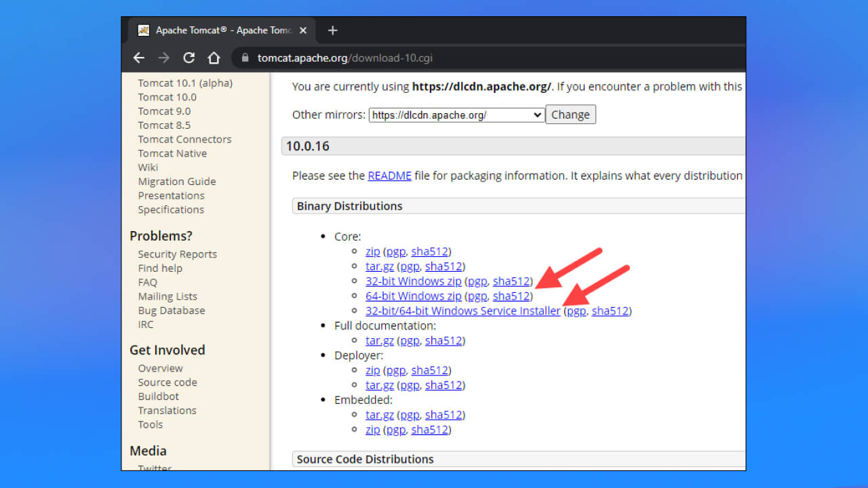Open sha512 link for 64-bit Windows zip
The width and height of the screenshot is (868, 488).
[x=511, y=296]
